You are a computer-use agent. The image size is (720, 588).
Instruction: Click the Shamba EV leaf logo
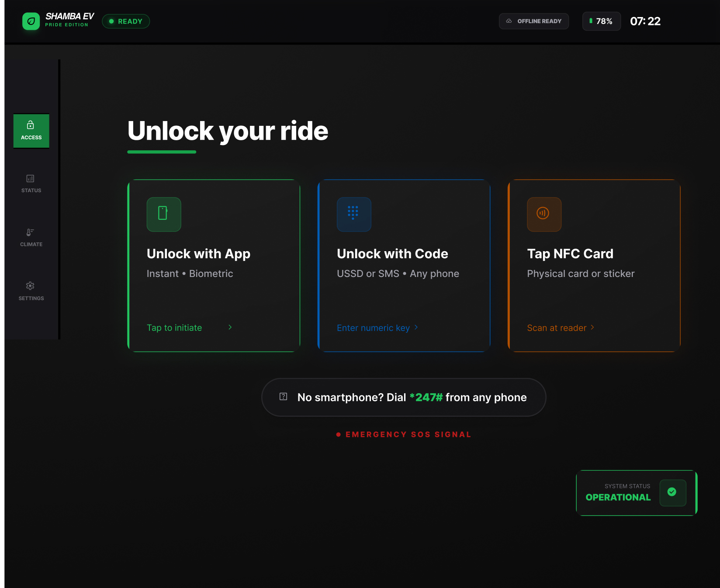pyautogui.click(x=31, y=21)
